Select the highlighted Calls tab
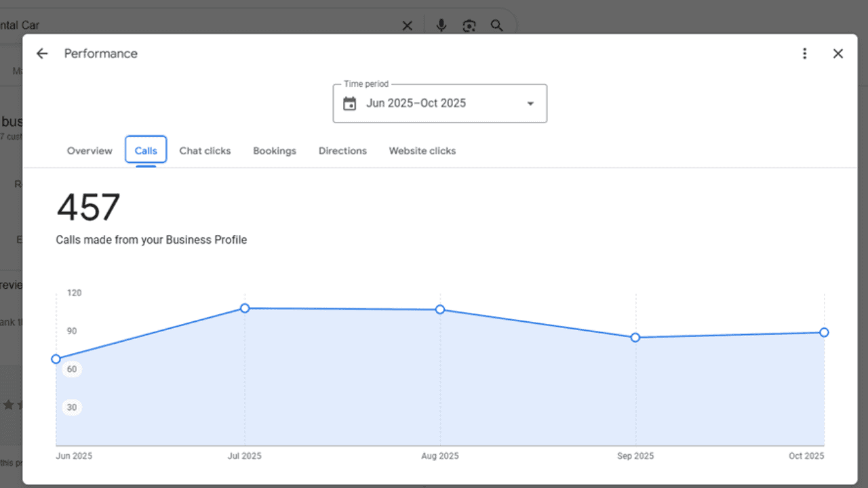The height and width of the screenshot is (488, 868). point(145,150)
